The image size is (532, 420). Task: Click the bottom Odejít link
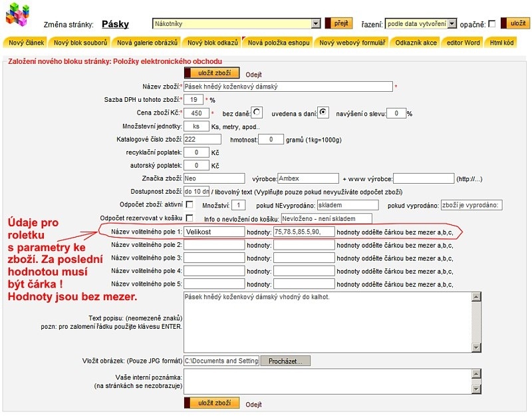[x=253, y=405]
